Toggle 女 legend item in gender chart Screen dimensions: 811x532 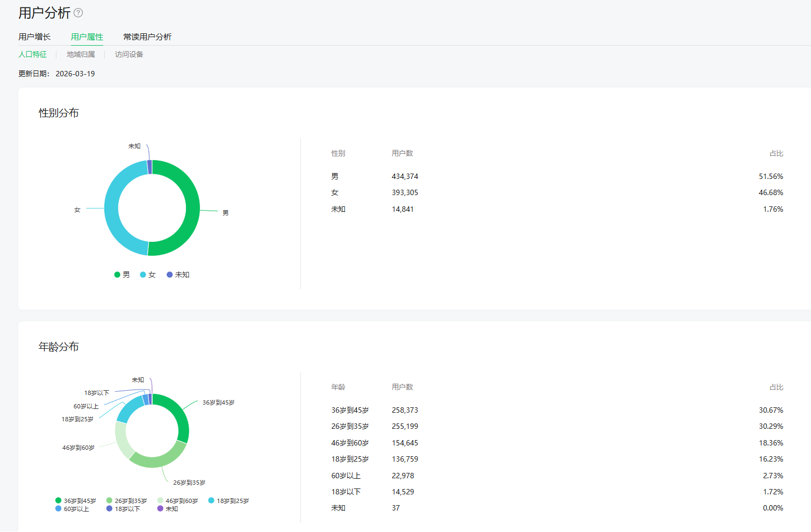148,275
